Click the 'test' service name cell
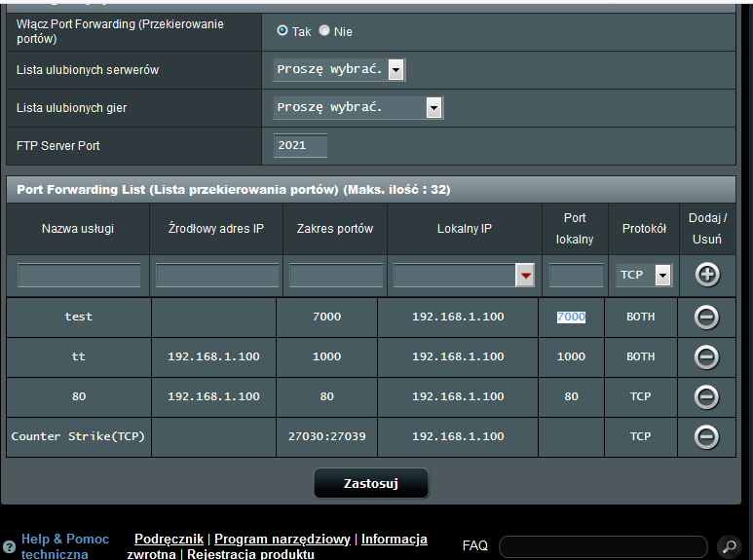 pos(79,317)
